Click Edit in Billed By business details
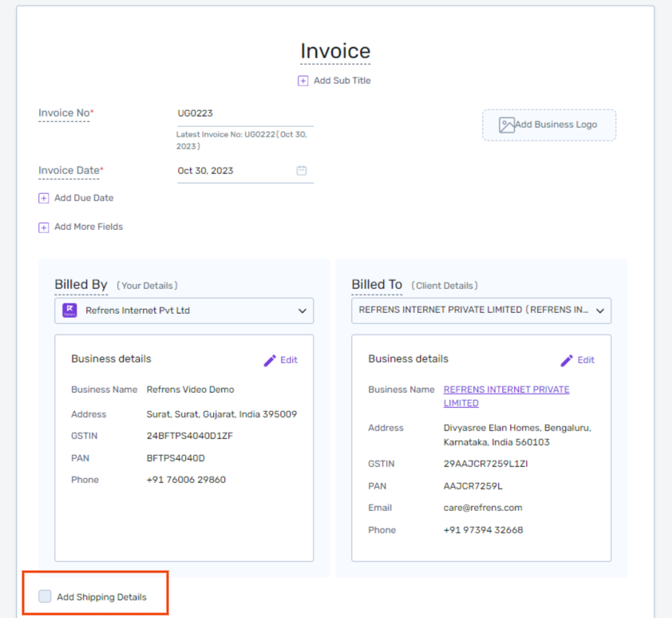Image resolution: width=672 pixels, height=618 pixels. [x=289, y=360]
